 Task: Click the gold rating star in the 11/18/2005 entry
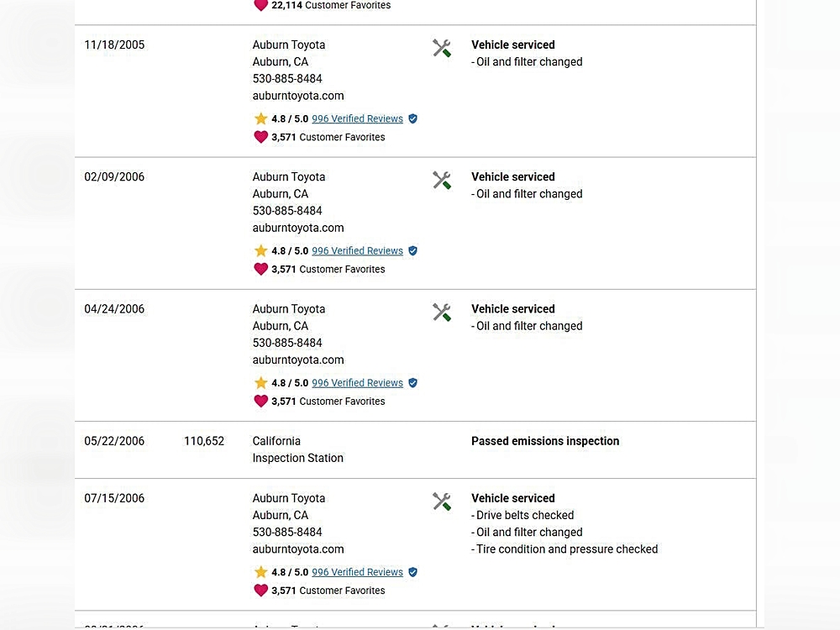261,119
